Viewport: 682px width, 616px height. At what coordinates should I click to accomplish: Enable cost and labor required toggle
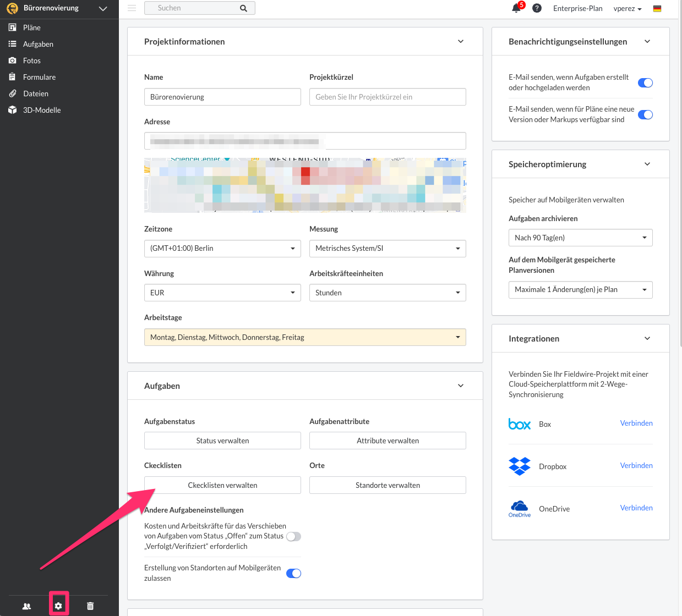(x=293, y=537)
